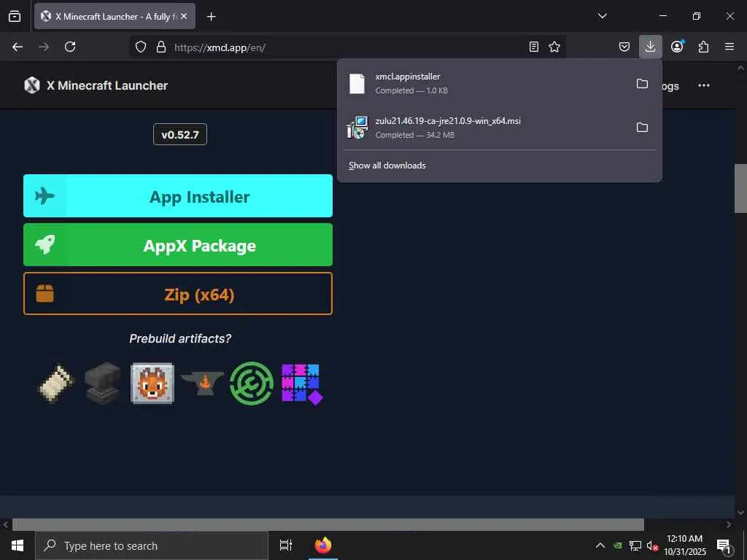This screenshot has width=747, height=560.
Task: Click the scroll paper artifact icon
Action: point(55,384)
